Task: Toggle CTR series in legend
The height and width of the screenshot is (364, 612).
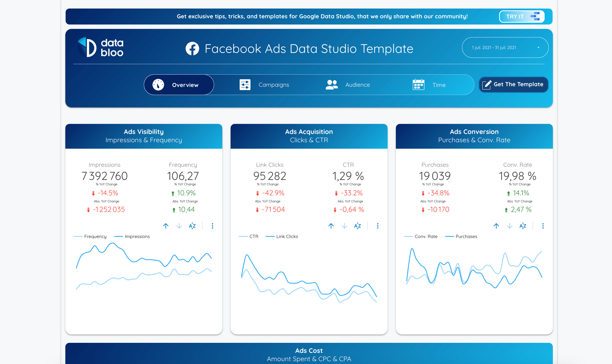Action: [249, 236]
